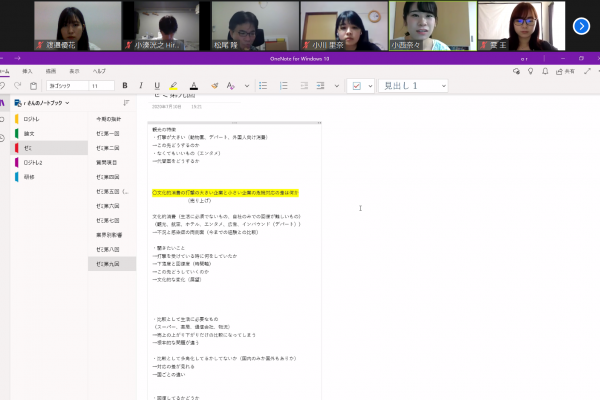600x400 pixels.
Task: Open the 見出し 1 style dropdown
Action: pos(414,86)
